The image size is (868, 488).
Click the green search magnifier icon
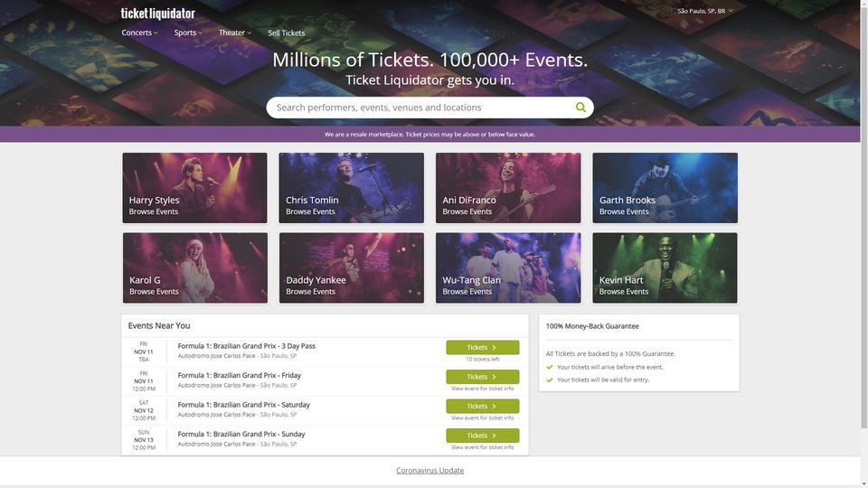pos(580,108)
